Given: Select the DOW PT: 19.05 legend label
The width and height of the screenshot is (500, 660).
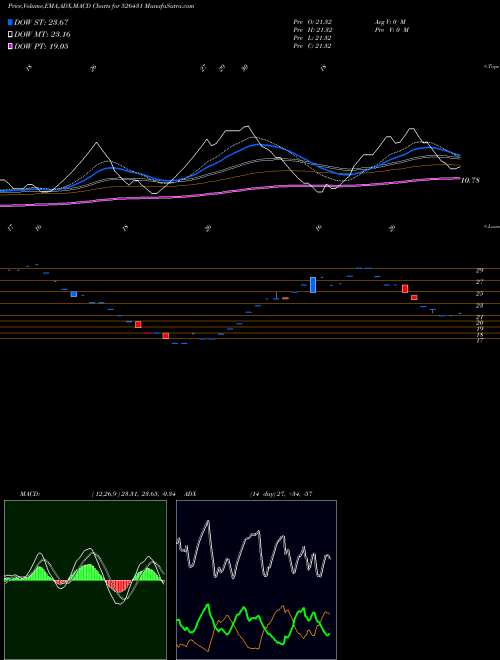Looking at the screenshot, I should tap(41, 46).
